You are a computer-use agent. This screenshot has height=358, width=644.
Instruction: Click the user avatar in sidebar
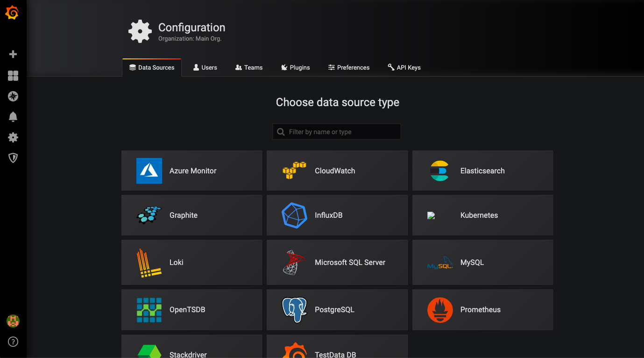[13, 321]
